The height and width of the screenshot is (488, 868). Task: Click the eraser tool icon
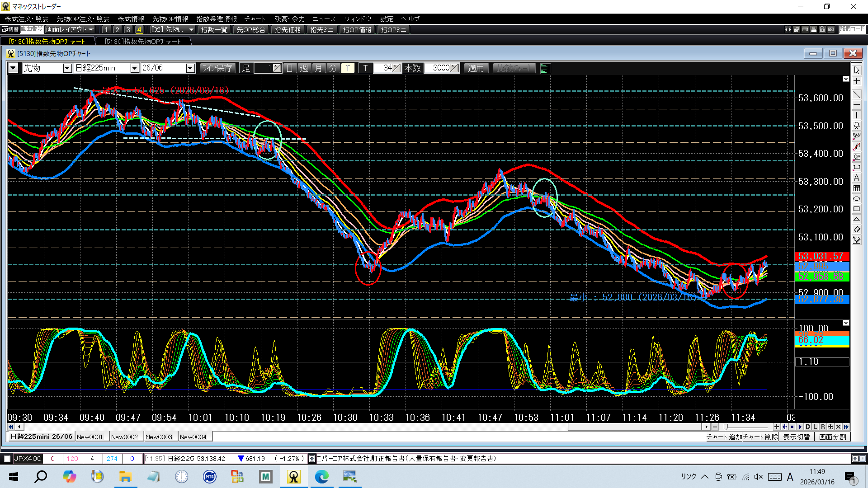point(856,230)
